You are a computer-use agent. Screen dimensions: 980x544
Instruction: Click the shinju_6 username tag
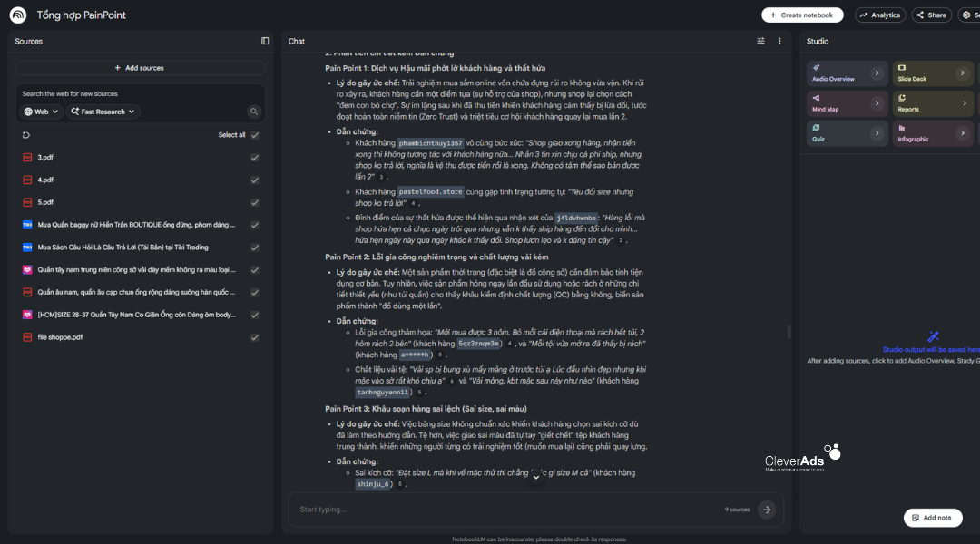[373, 484]
